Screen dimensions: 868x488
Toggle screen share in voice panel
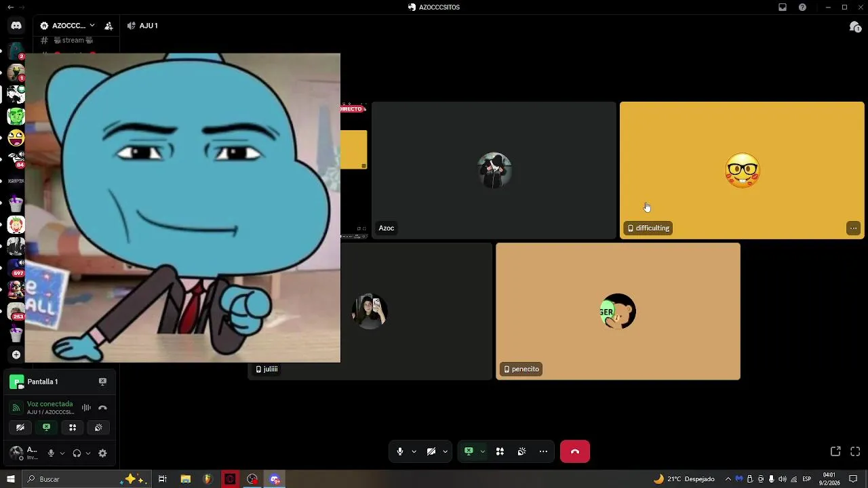point(46,428)
